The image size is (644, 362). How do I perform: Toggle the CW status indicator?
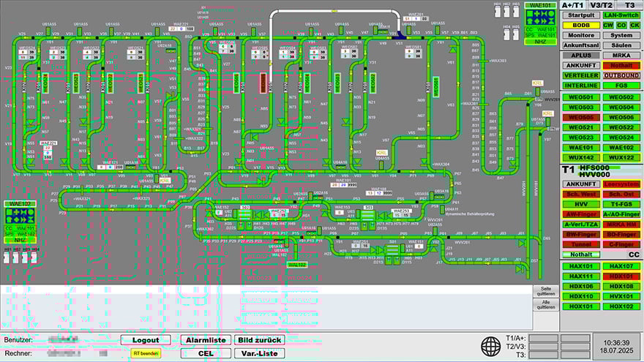(x=608, y=25)
